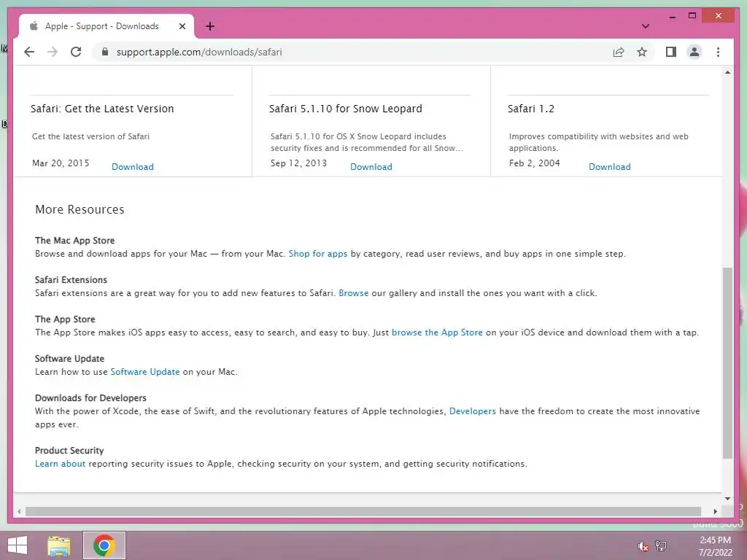Viewport: 747px width, 560px height.
Task: Click the address bar URL
Action: click(199, 52)
